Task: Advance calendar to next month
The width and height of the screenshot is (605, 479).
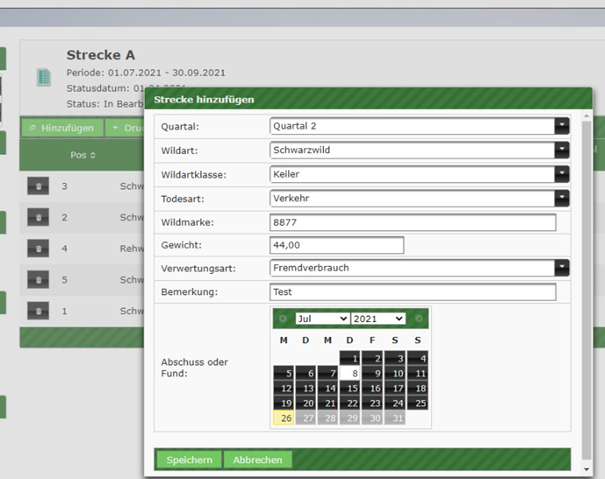Action: pos(419,319)
